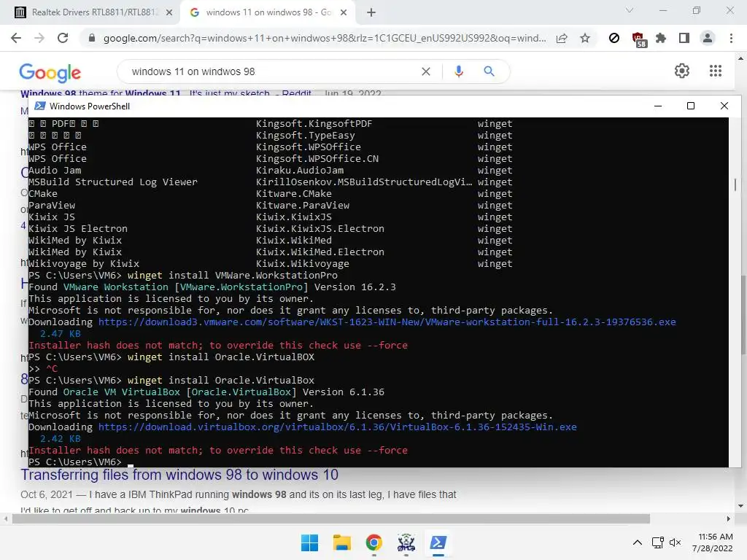
Task: View site information lock icon
Action: pos(92,38)
